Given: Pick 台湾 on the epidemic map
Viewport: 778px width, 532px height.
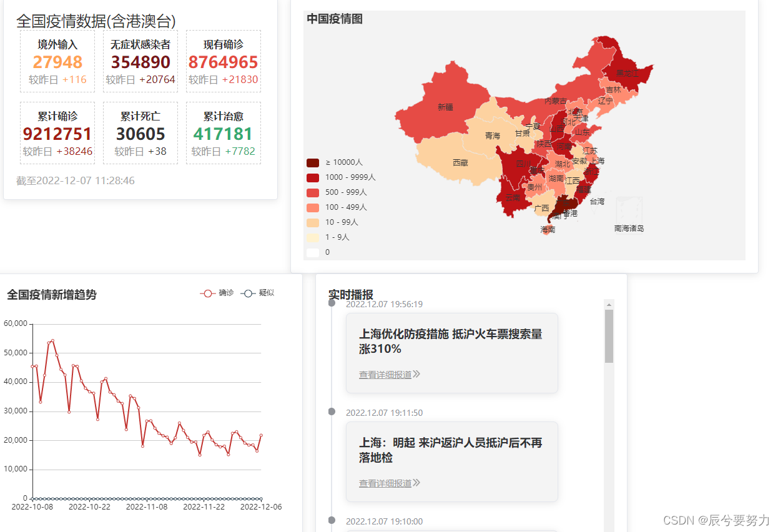Looking at the screenshot, I should tap(597, 201).
